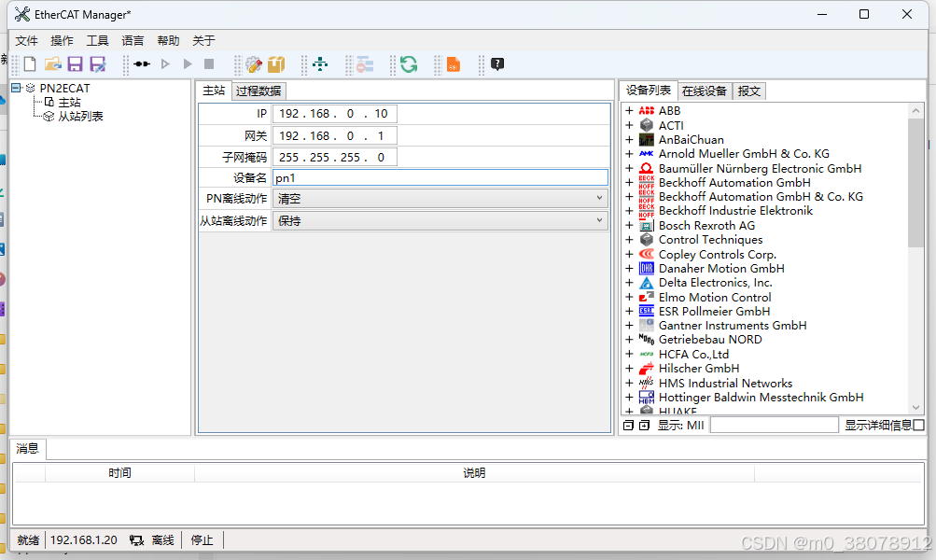Image resolution: width=936 pixels, height=560 pixels.
Task: Collapse the PN2ECAT tree node
Action: point(16,88)
